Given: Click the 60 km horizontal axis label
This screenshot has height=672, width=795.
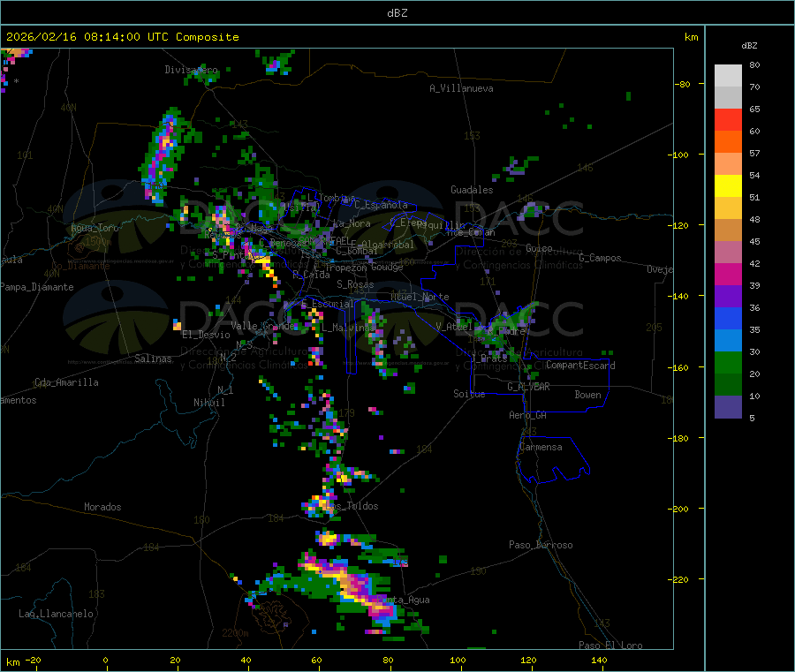Looking at the screenshot, I should [316, 660].
